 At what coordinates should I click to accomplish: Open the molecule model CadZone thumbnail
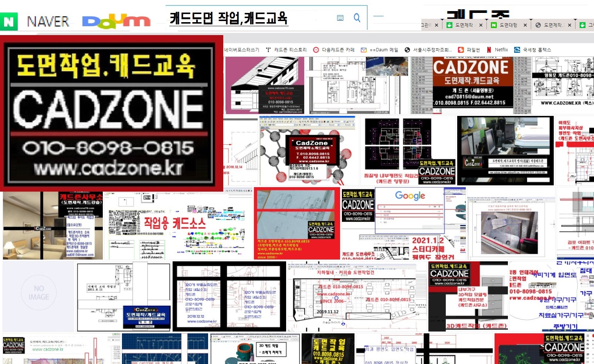308,151
